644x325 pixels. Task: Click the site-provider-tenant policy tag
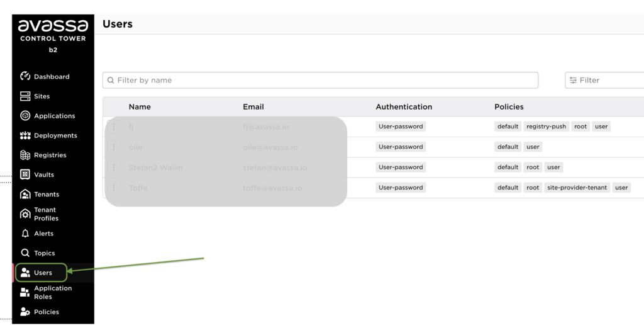[577, 188]
